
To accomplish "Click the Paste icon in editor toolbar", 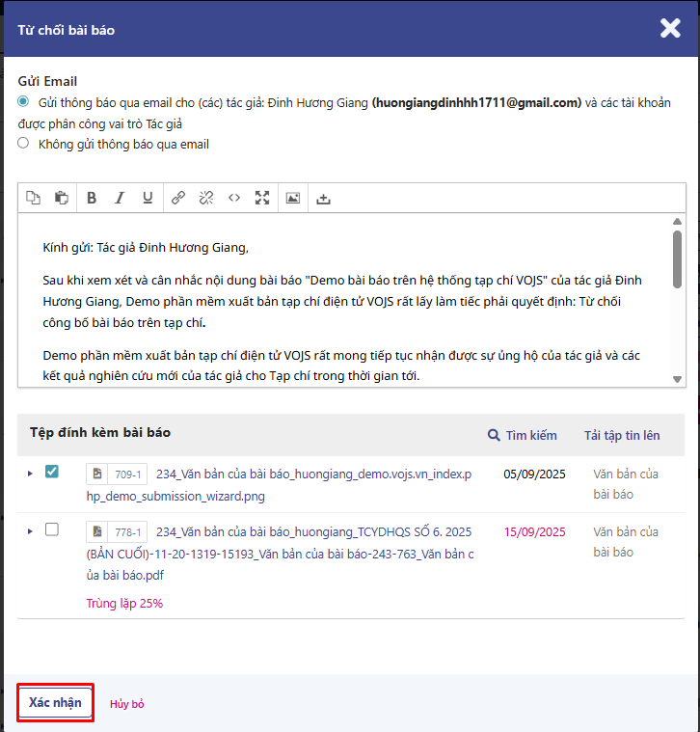I will pos(62,198).
